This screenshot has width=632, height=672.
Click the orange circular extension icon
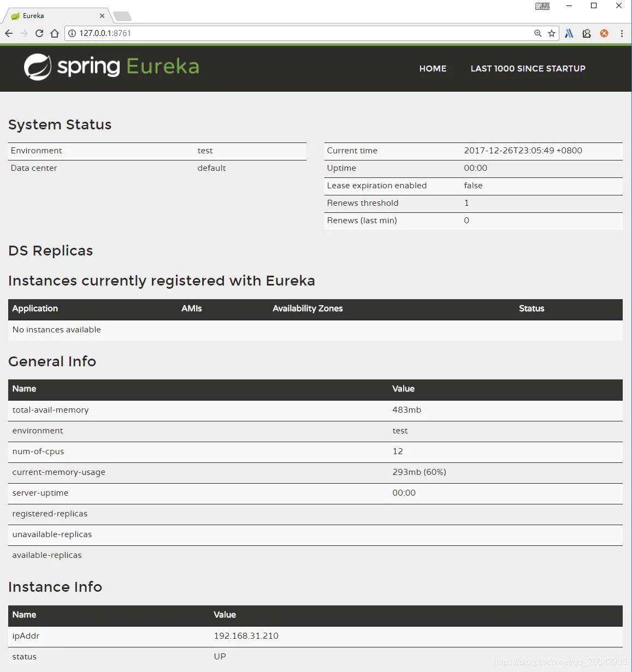(604, 33)
